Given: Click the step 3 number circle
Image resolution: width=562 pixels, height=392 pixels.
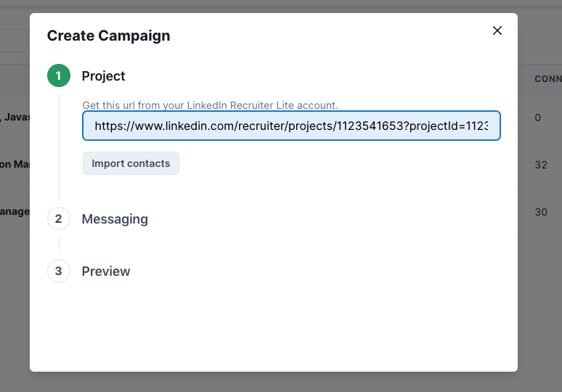Looking at the screenshot, I should coord(59,271).
